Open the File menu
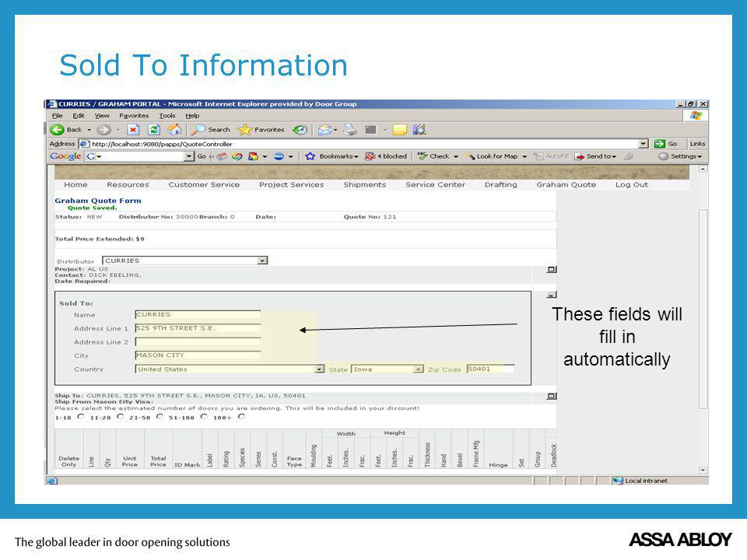This screenshot has height=560, width=747. tap(57, 116)
